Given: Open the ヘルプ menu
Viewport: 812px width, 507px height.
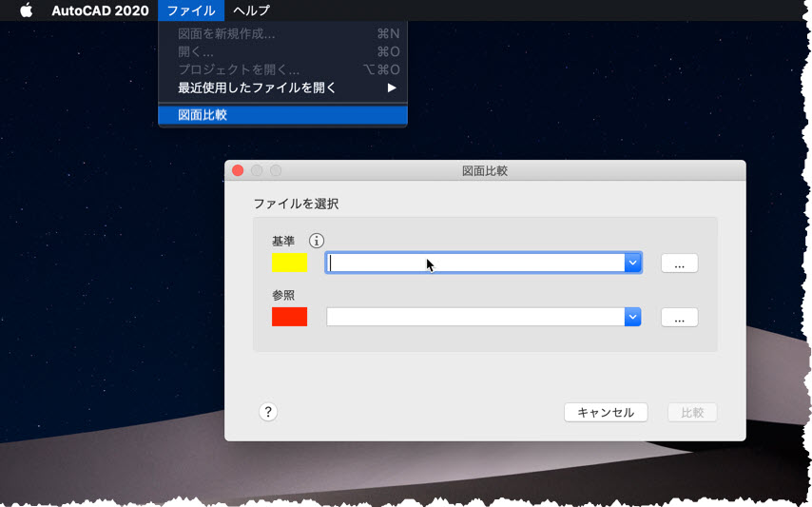Looking at the screenshot, I should (251, 10).
